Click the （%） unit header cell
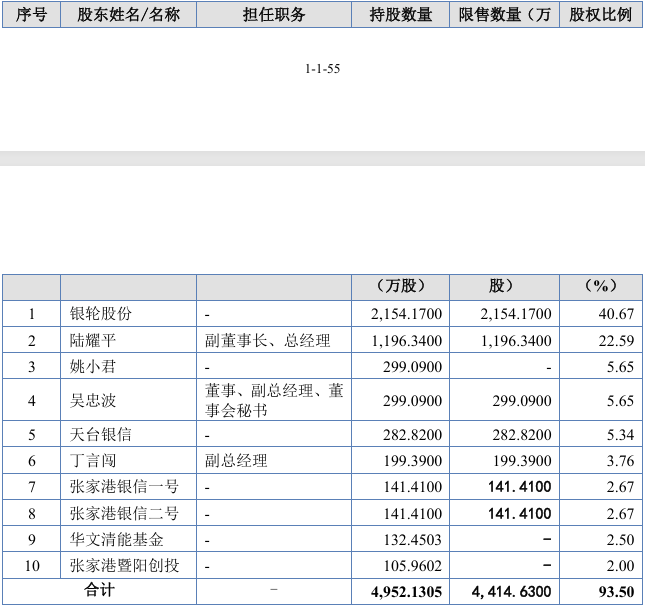This screenshot has width=645, height=608. coord(601,286)
